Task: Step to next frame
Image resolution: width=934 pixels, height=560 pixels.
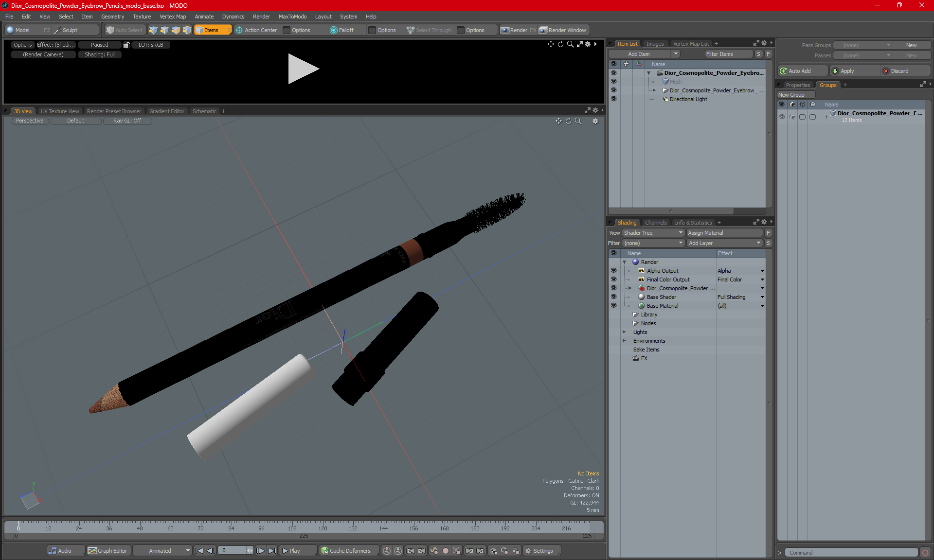Action: coord(260,551)
